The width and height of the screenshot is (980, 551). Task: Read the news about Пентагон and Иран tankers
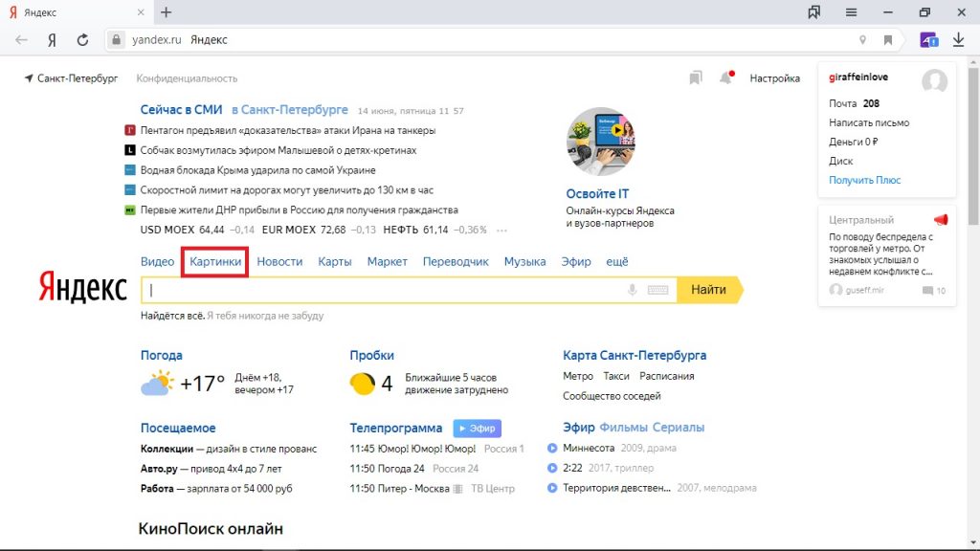[287, 130]
